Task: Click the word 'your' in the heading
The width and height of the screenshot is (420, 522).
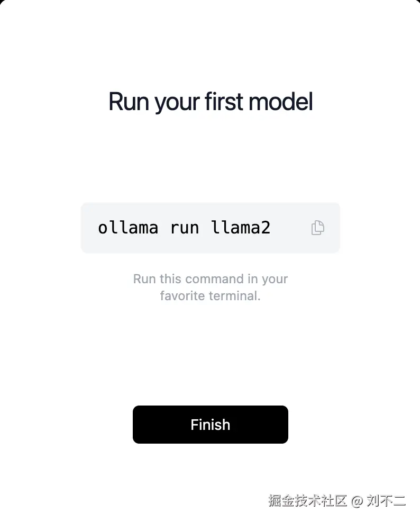Action: (174, 102)
